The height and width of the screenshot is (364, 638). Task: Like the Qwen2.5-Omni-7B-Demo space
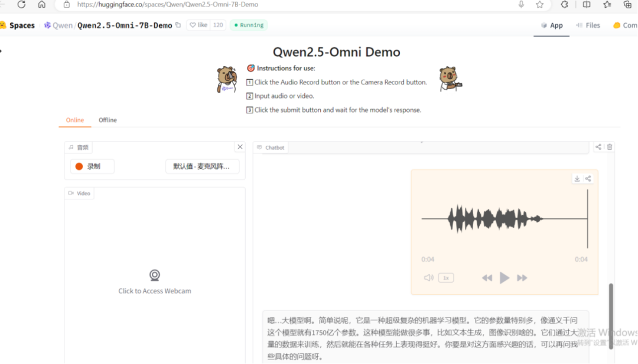pyautogui.click(x=198, y=25)
